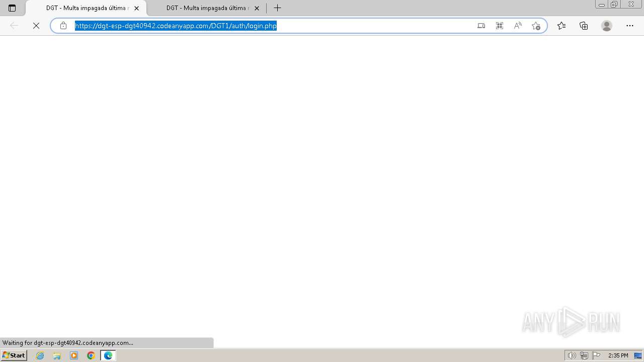Stop loading the page
Screen dimensions: 644x362
pyautogui.click(x=36, y=26)
